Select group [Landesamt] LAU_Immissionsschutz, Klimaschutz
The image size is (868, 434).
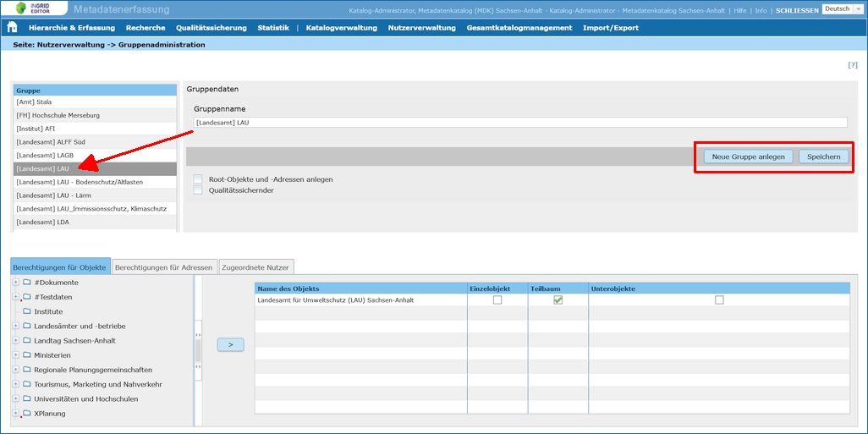pyautogui.click(x=95, y=209)
